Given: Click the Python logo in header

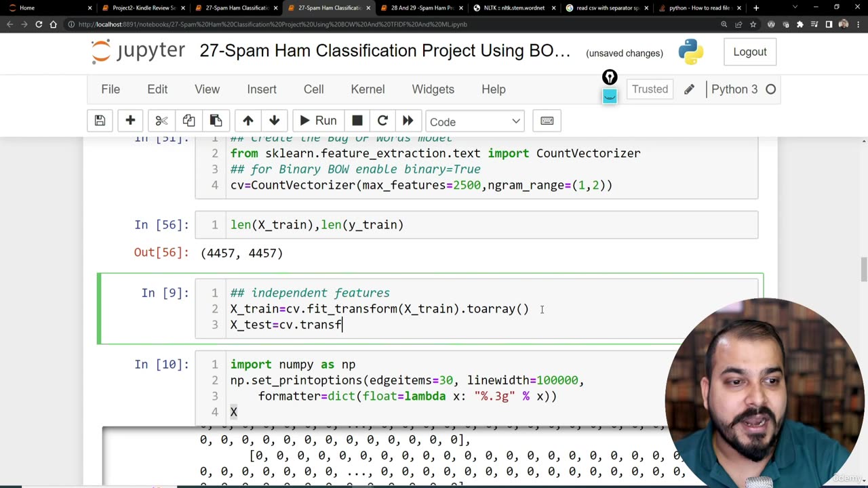Looking at the screenshot, I should pos(690,52).
